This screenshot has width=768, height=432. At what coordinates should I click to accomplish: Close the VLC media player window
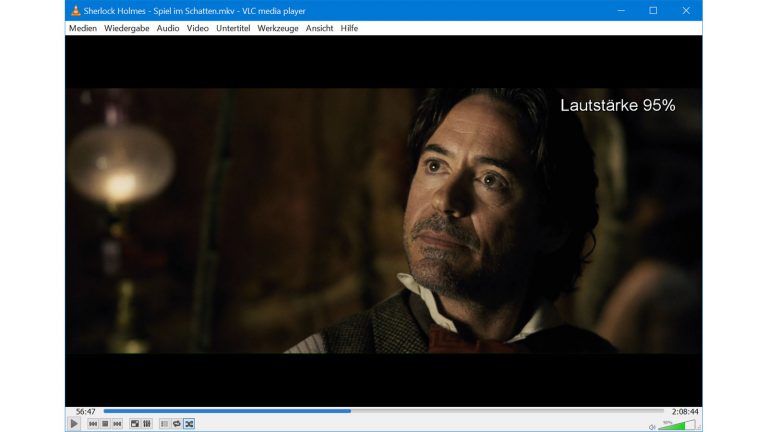coord(686,10)
